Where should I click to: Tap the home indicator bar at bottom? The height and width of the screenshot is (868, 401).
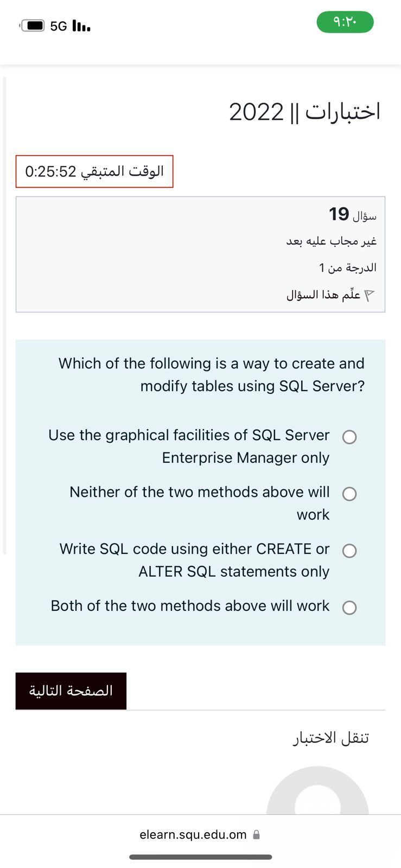200,857
